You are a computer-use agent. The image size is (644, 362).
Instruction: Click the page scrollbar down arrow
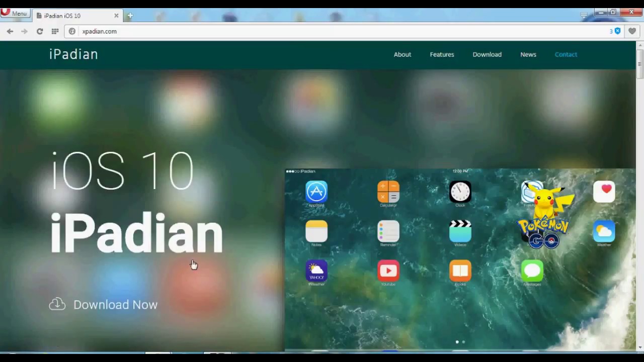(x=640, y=347)
